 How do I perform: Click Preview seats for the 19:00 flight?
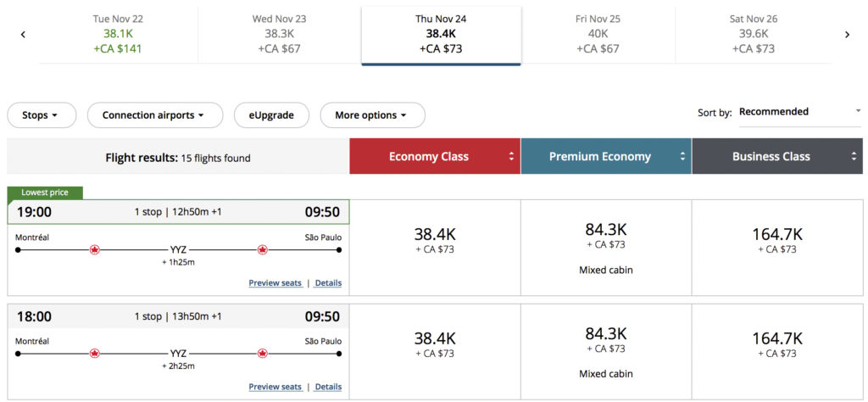click(275, 283)
